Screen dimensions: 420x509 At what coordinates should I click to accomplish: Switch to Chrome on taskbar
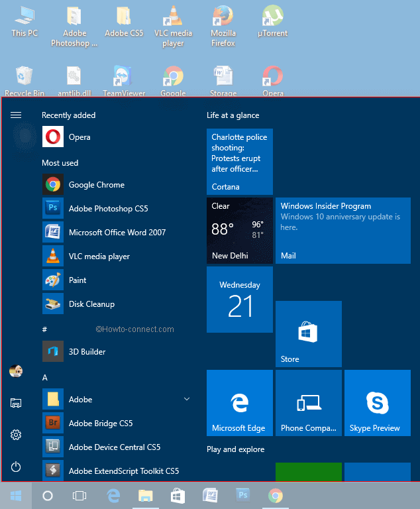pos(275,496)
